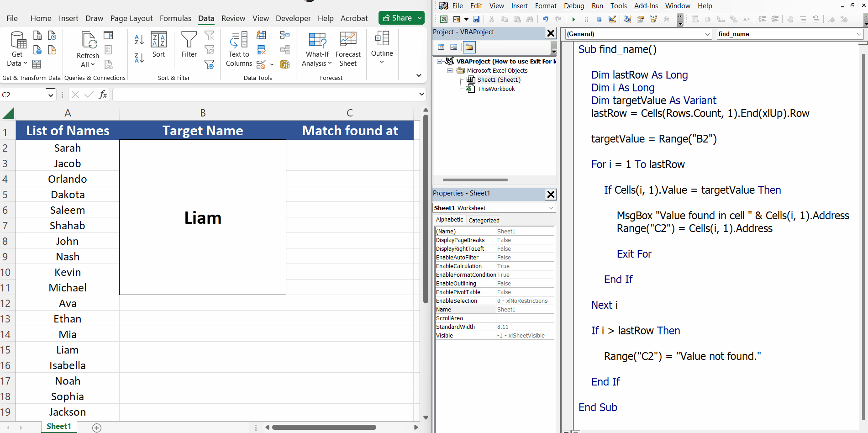Image resolution: width=868 pixels, height=433 pixels.
Task: Open the find_name procedure dropdown
Action: tap(858, 34)
